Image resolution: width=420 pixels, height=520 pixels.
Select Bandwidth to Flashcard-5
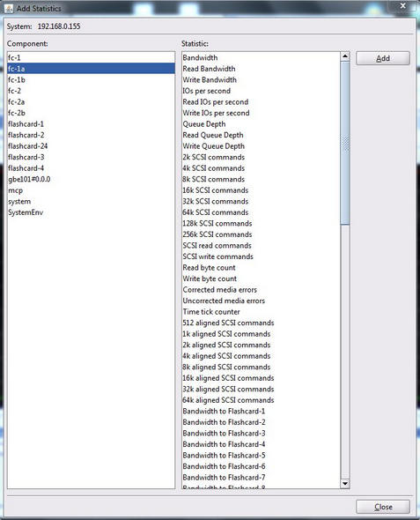pos(262,456)
